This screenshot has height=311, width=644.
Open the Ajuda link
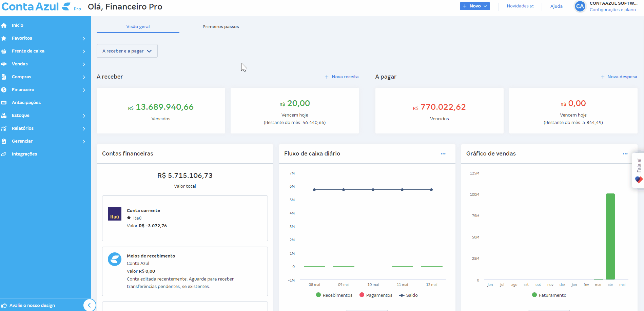(x=556, y=6)
